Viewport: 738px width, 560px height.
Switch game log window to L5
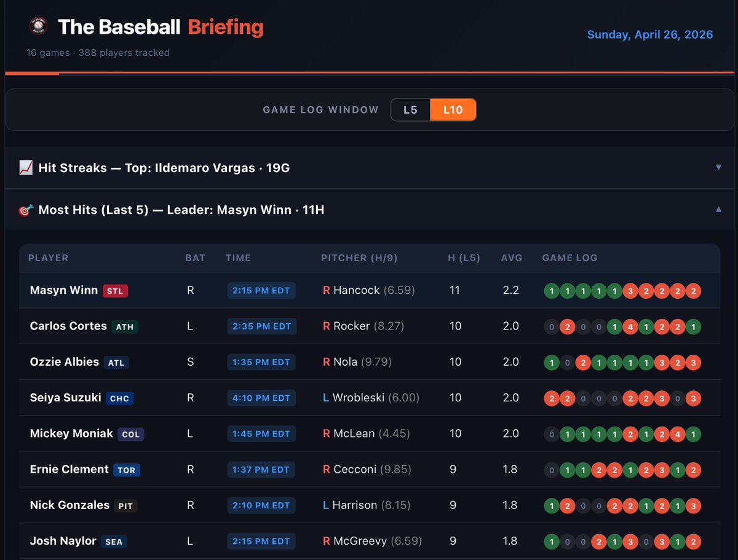[410, 109]
